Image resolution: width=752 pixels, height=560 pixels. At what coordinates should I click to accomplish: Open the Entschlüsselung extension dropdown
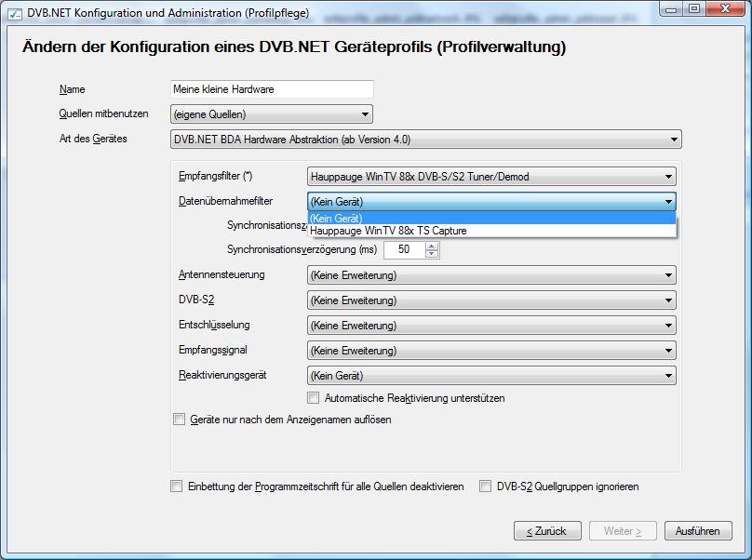point(490,326)
